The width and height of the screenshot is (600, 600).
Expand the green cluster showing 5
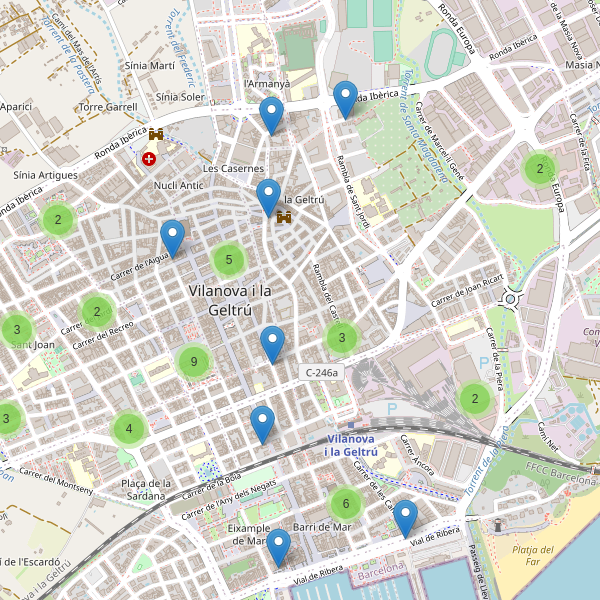point(229,260)
